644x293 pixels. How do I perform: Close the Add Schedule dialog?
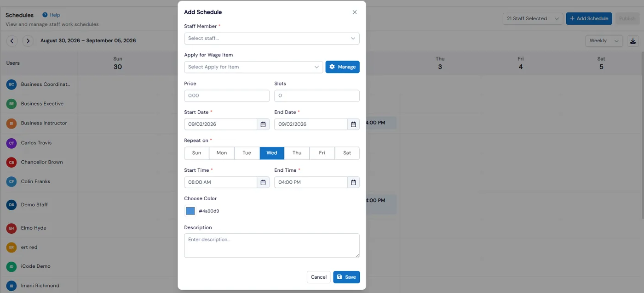pyautogui.click(x=355, y=12)
